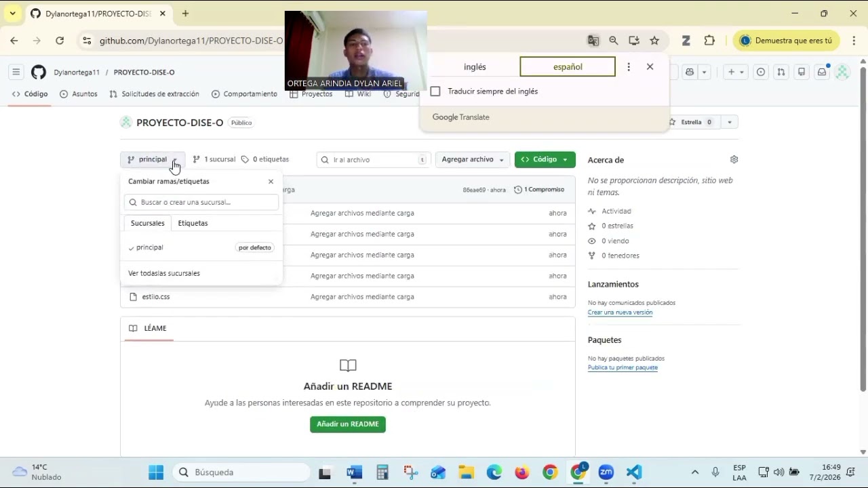Open the Código repository tab
868x488 pixels.
click(x=30, y=94)
